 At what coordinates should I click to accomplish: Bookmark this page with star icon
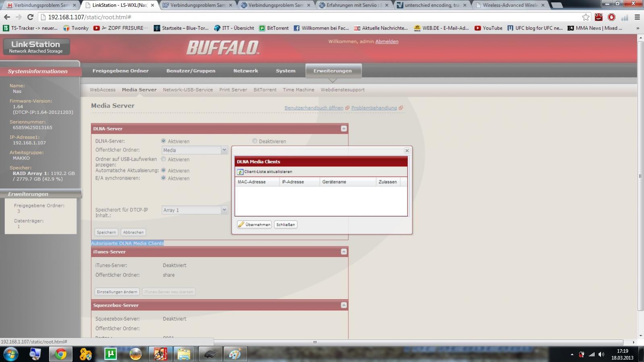pos(586,17)
